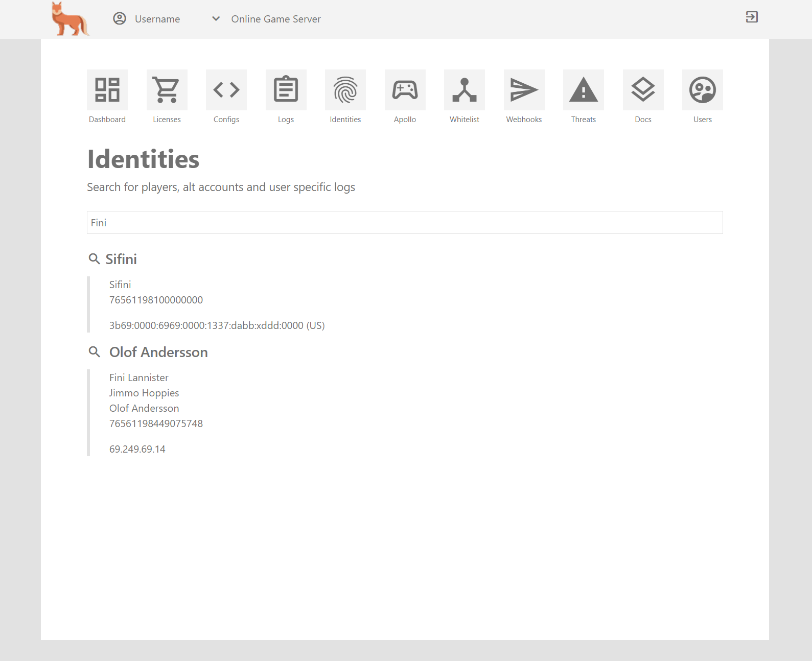Open Docs layers icon
The height and width of the screenshot is (661, 812).
pos(643,90)
